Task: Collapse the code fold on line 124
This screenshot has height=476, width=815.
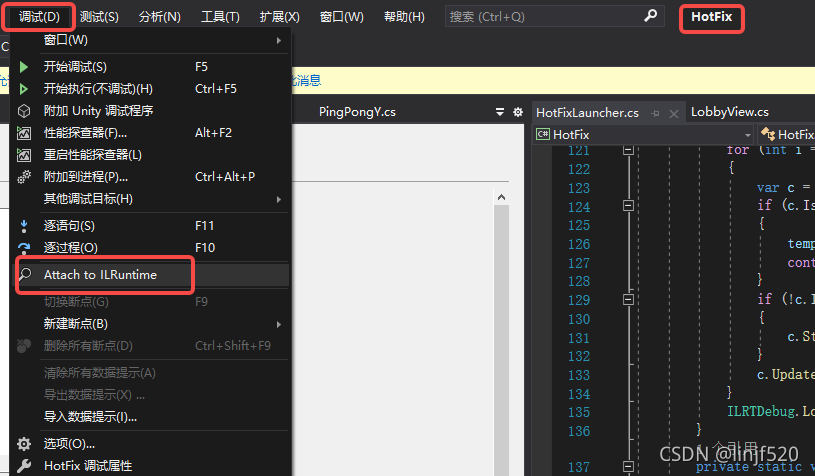Action: point(628,206)
